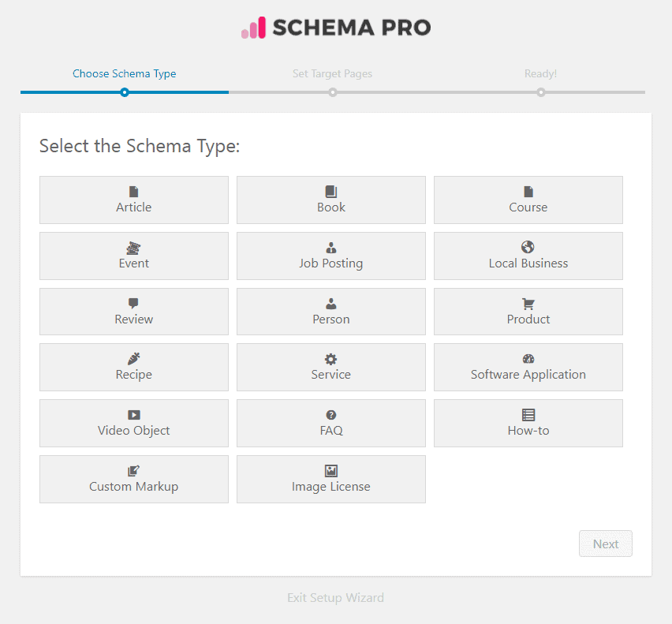Pick the Recipe carrot icon
This screenshot has height=624, width=672.
133,360
